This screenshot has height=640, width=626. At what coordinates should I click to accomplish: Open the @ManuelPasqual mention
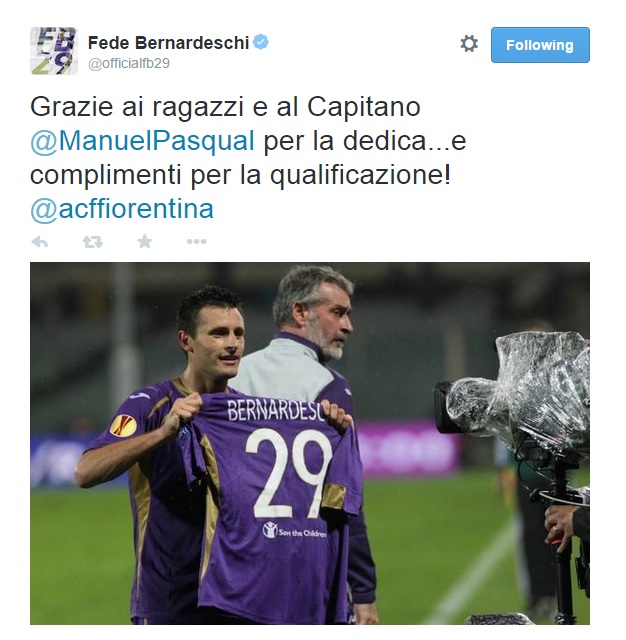[x=142, y=141]
